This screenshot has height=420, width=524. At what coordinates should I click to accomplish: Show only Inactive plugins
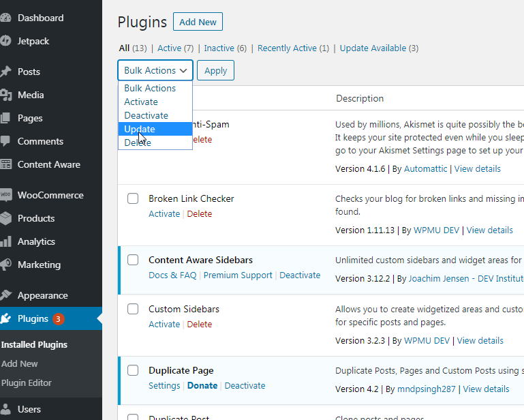[x=219, y=48]
